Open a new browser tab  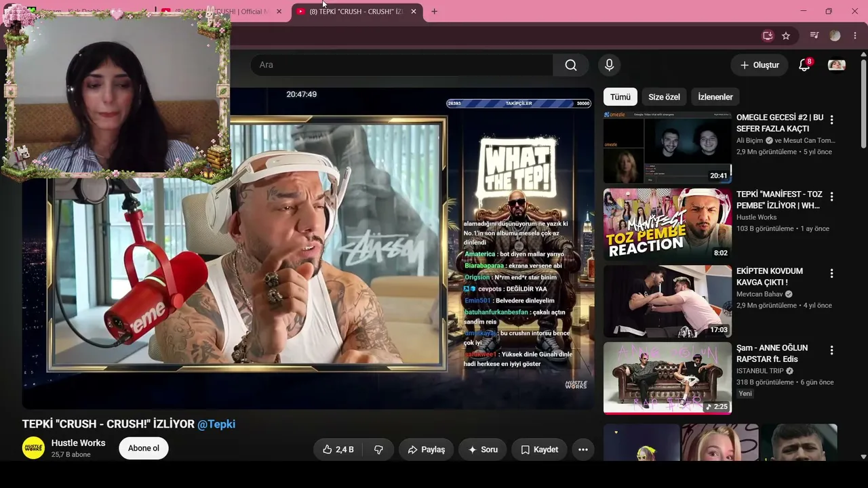434,12
